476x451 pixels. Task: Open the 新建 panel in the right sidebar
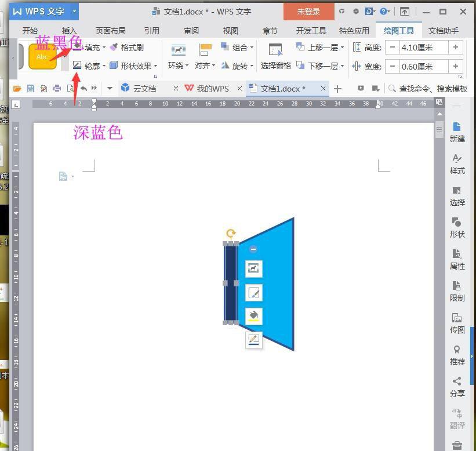(457, 133)
